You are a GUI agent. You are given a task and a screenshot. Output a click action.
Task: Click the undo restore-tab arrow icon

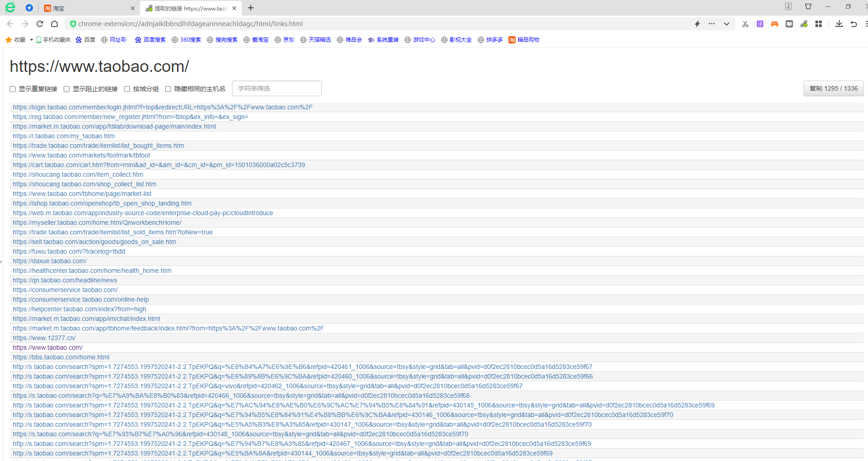854,24
